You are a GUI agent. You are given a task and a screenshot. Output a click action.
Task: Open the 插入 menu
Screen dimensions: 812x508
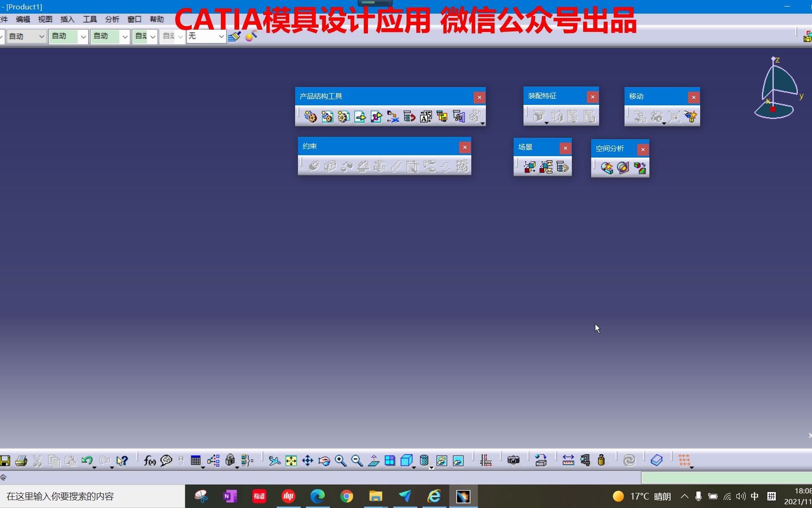click(x=67, y=19)
